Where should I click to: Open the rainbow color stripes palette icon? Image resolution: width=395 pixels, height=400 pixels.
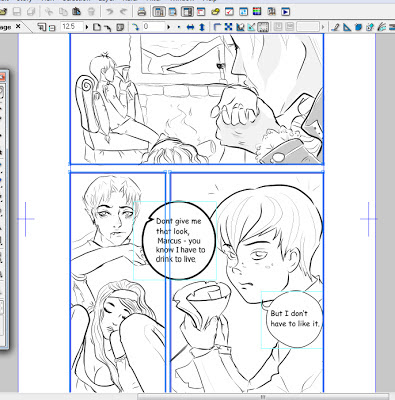[x=257, y=12]
